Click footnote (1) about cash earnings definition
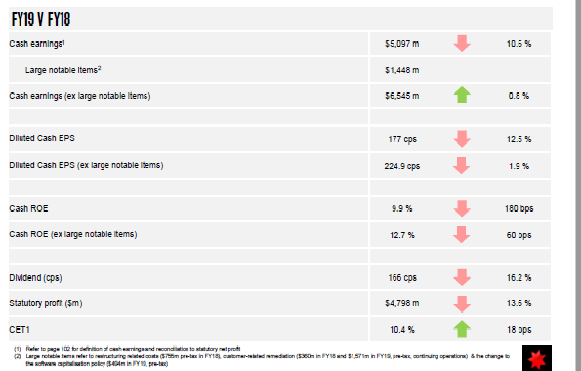581x371 pixels. click(x=127, y=349)
